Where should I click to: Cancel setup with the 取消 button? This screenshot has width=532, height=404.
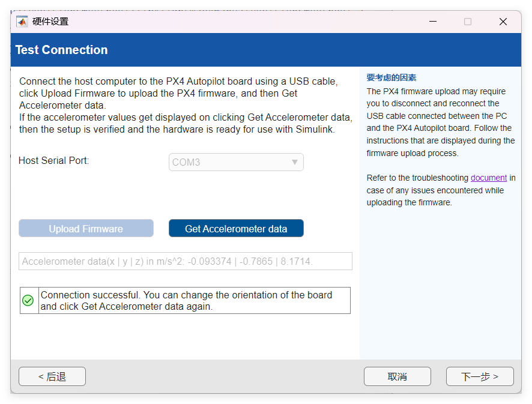[x=397, y=376]
